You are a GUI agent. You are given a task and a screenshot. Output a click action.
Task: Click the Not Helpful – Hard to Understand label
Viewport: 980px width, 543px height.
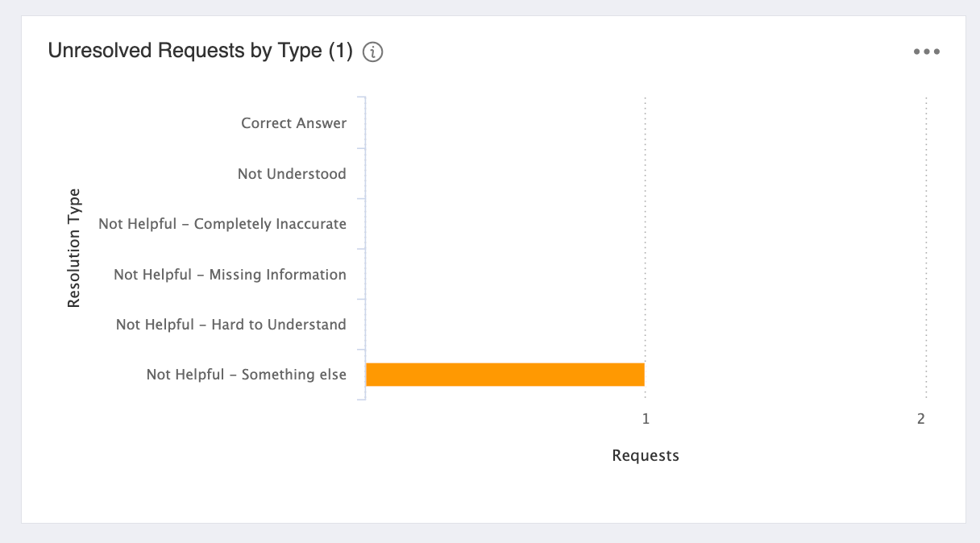coord(230,325)
